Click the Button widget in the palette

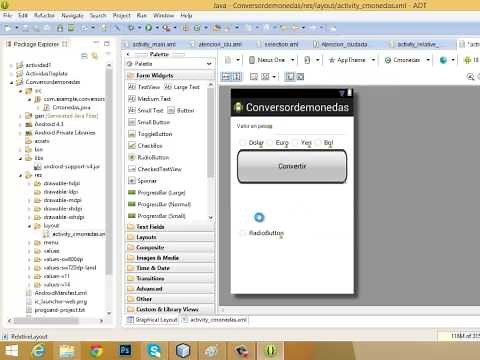click(x=181, y=110)
